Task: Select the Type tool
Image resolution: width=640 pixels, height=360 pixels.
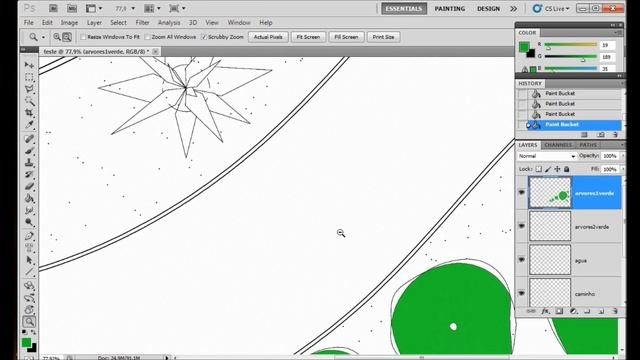Action: coord(29,248)
